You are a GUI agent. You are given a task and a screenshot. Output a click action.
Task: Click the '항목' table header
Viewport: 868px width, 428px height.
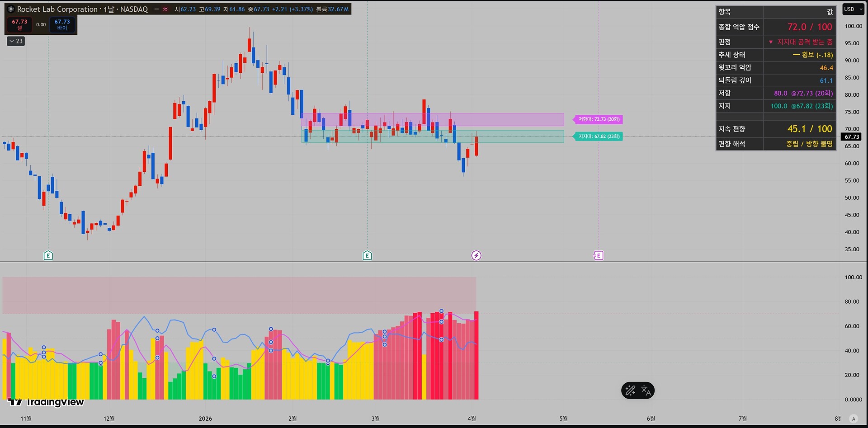click(725, 12)
